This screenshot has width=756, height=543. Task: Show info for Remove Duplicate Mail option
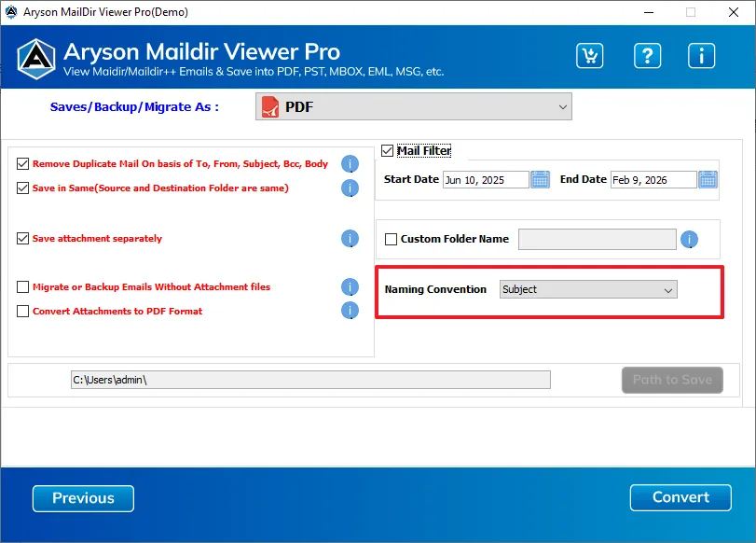click(351, 164)
